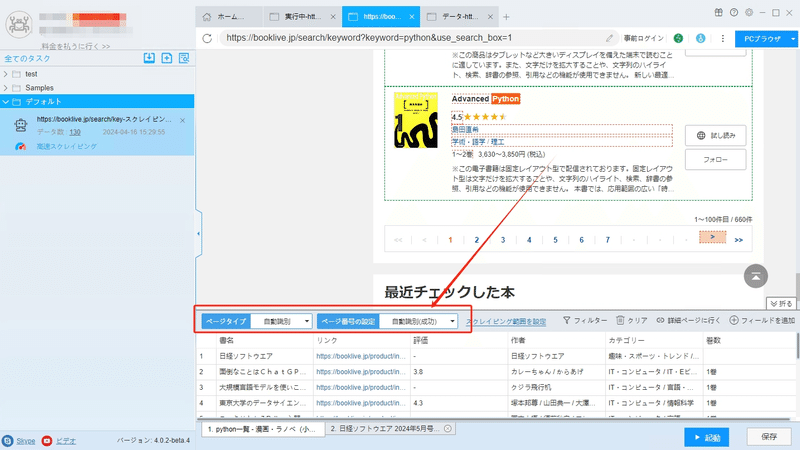Click the speed gauge high-speed scraping icon
800x450 pixels.
tap(20, 146)
